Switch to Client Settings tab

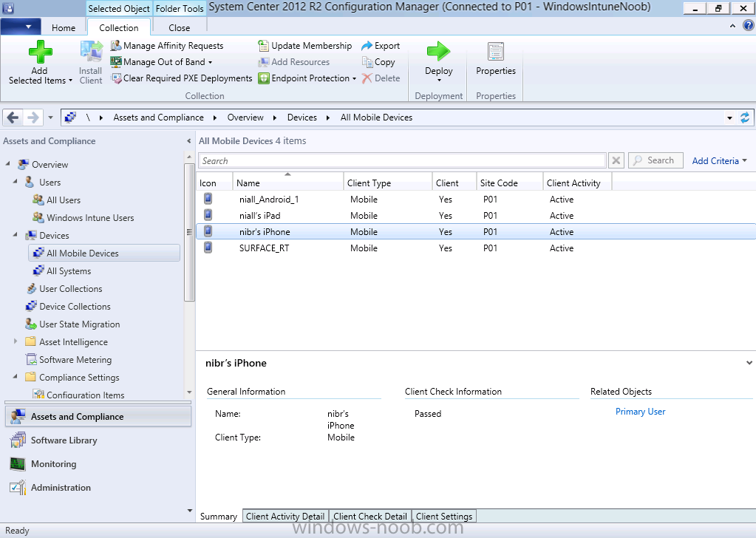(x=444, y=517)
